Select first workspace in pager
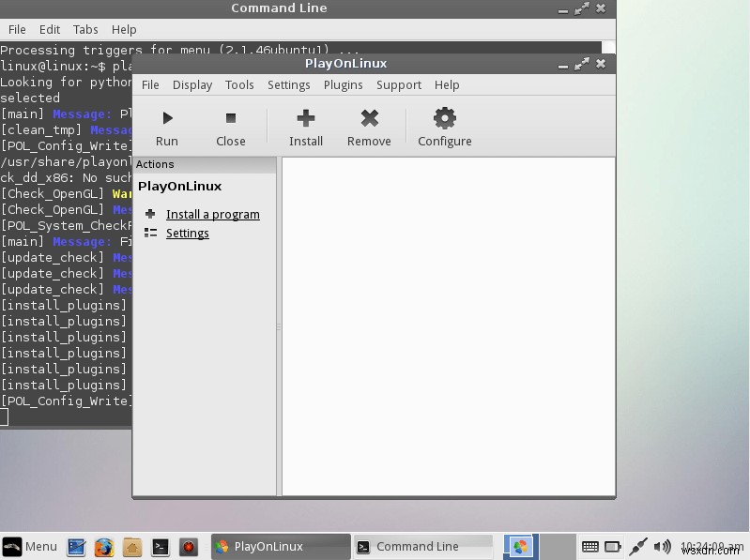The height and width of the screenshot is (560, 750). (x=520, y=547)
